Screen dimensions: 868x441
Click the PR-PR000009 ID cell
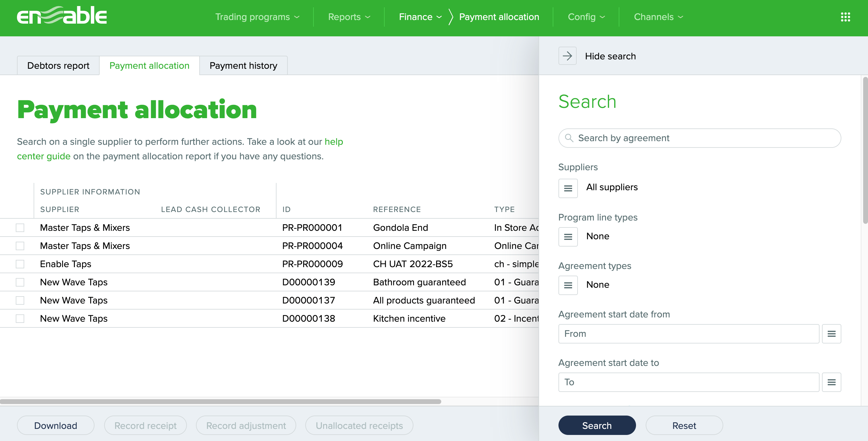coord(312,264)
